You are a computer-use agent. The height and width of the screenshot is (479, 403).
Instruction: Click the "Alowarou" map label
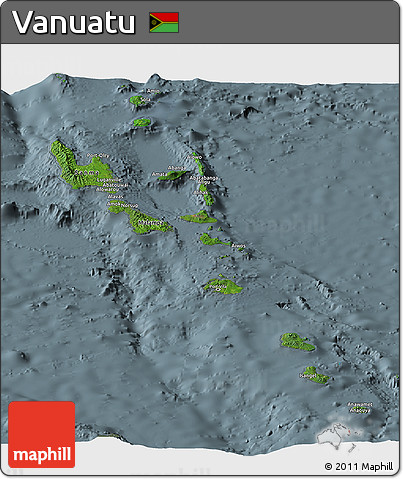[x=107, y=190]
